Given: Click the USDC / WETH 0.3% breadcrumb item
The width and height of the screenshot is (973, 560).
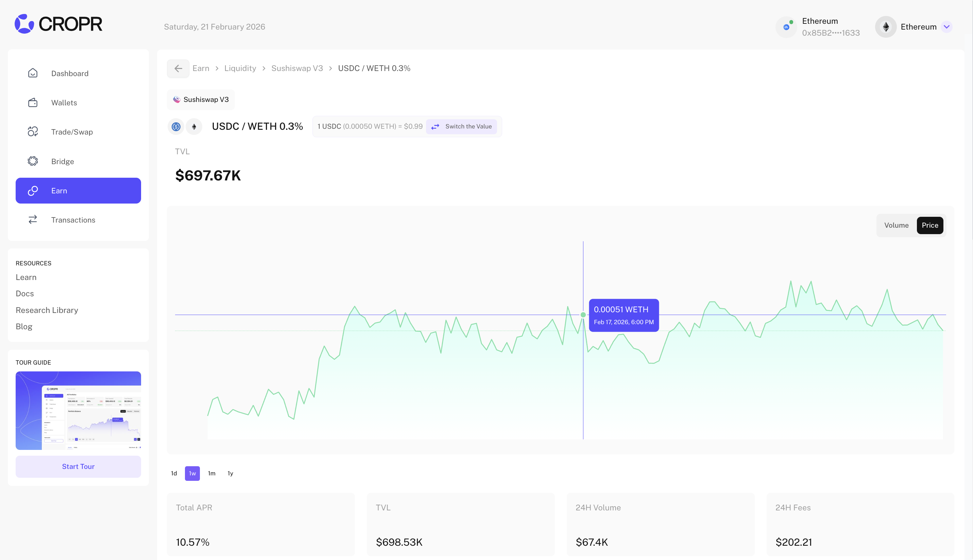Looking at the screenshot, I should coord(374,68).
